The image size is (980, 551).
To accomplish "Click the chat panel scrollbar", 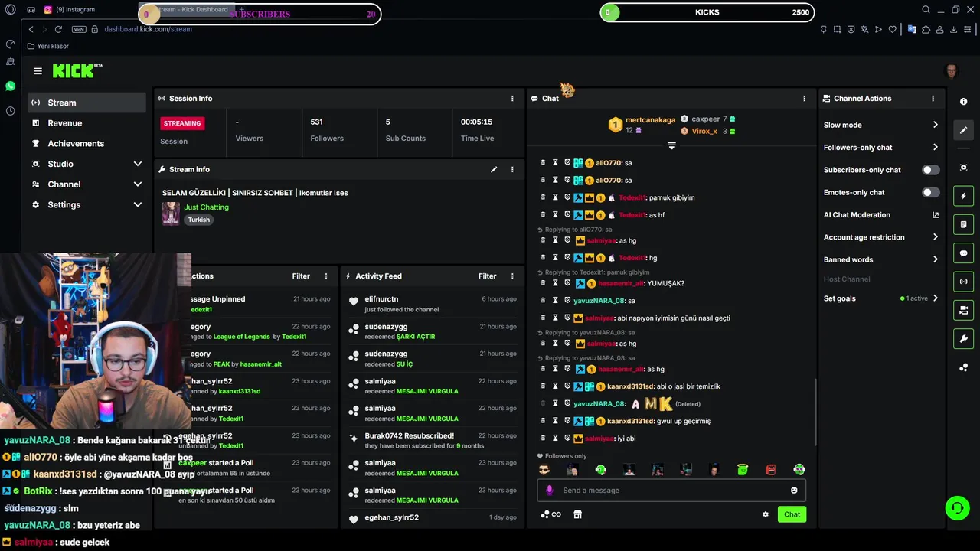I will click(x=815, y=411).
